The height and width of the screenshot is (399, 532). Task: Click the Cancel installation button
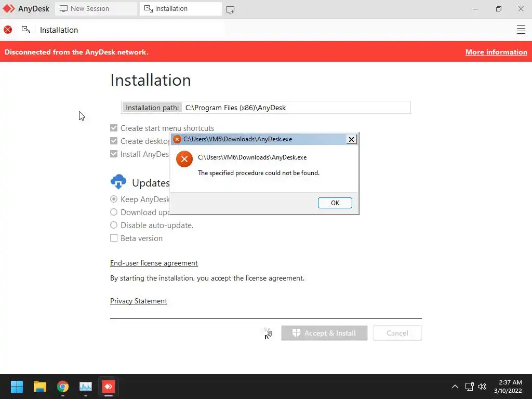click(x=397, y=333)
